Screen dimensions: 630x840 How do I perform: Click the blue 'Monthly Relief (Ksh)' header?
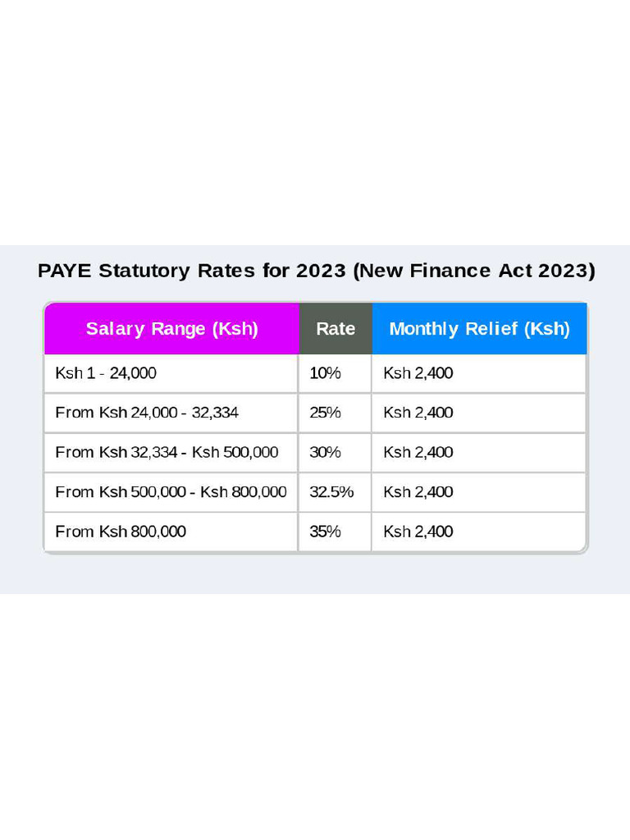click(x=479, y=329)
